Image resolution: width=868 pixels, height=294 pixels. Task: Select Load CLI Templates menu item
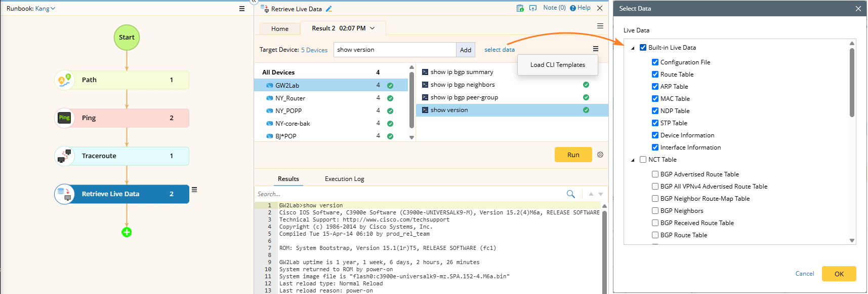[x=557, y=65]
